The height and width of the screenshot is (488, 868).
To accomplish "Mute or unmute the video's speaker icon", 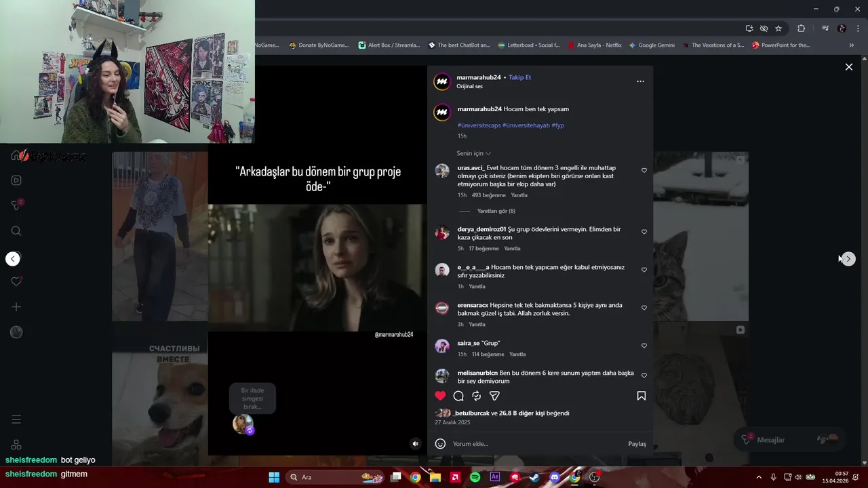I will pos(416,444).
